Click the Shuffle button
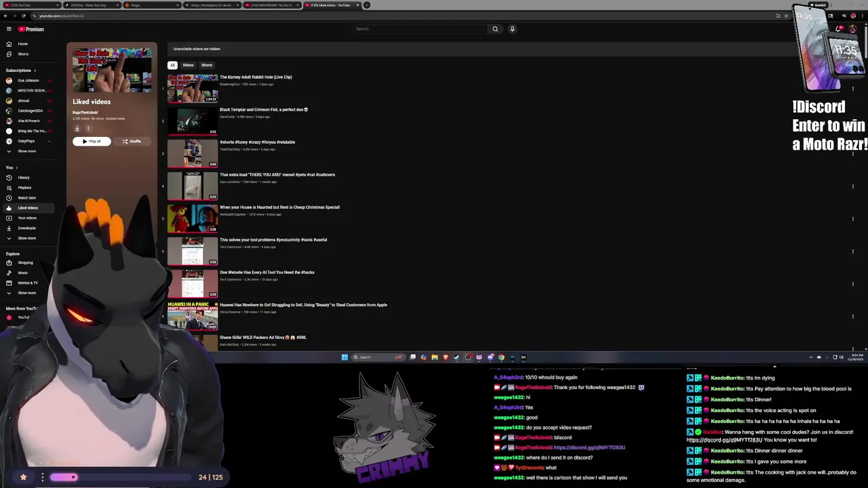Viewport: 868px width, 488px height. click(132, 142)
